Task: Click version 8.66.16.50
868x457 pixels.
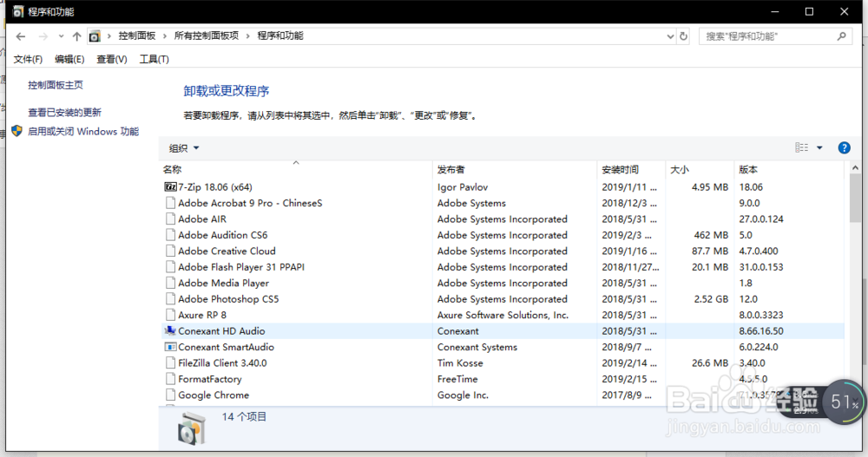Action: [761, 331]
